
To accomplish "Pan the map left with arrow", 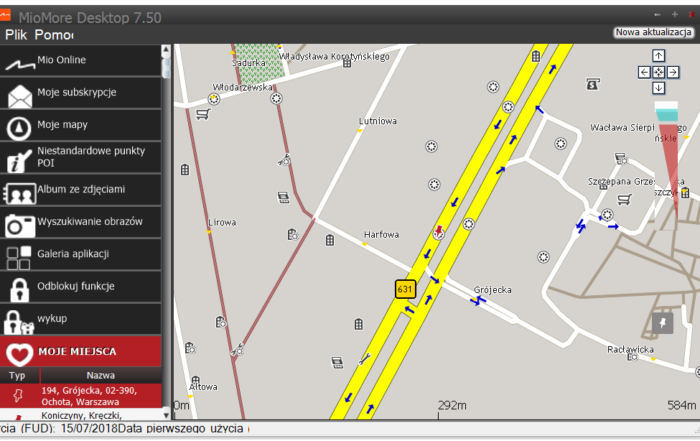I will (644, 72).
